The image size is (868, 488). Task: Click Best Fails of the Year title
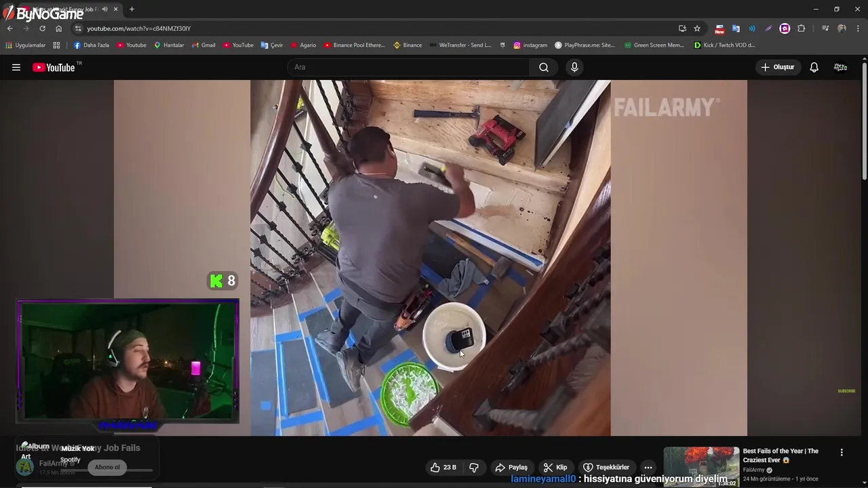(781, 455)
